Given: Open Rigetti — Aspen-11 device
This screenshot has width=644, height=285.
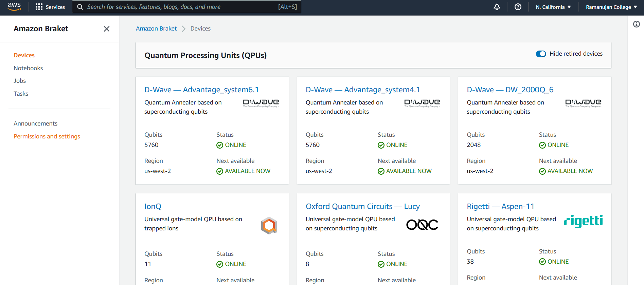Looking at the screenshot, I should click(500, 206).
